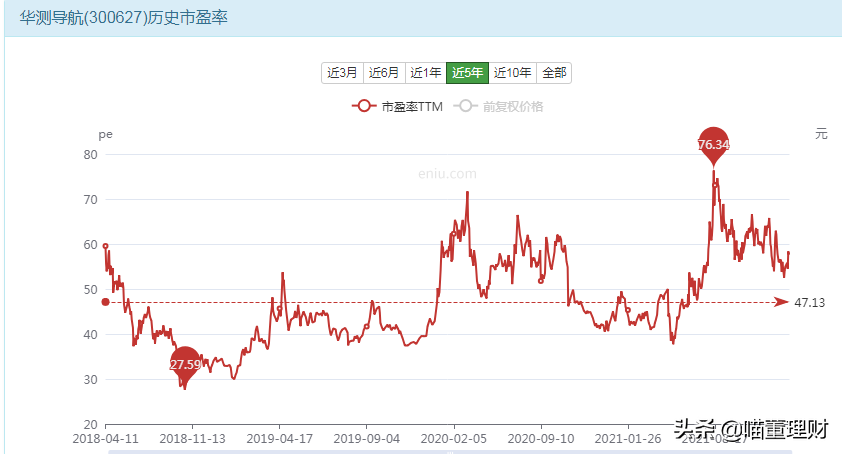The image size is (842, 454).
Task: Click the 2020-09-10 axis date label
Action: click(x=540, y=438)
